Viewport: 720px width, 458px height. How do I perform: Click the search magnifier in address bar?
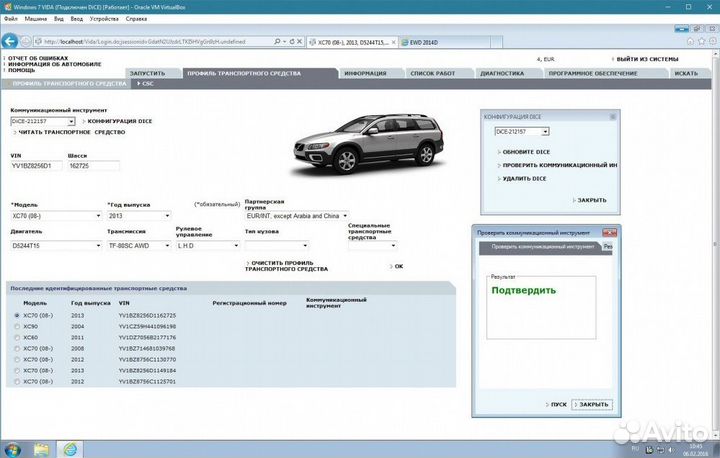(277, 41)
